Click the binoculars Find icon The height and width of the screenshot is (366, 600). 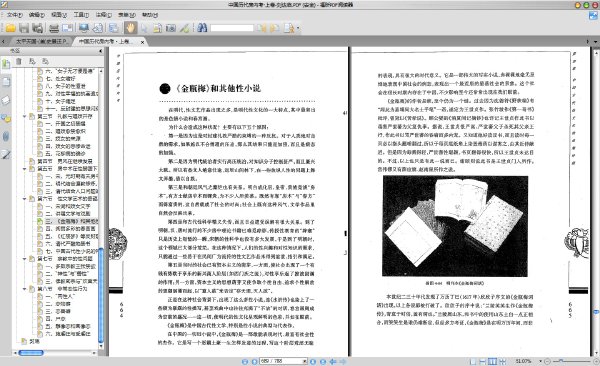click(x=202, y=28)
